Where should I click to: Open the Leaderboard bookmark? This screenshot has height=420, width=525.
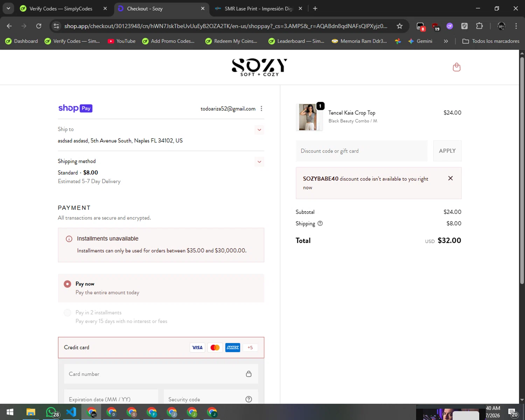(296, 41)
